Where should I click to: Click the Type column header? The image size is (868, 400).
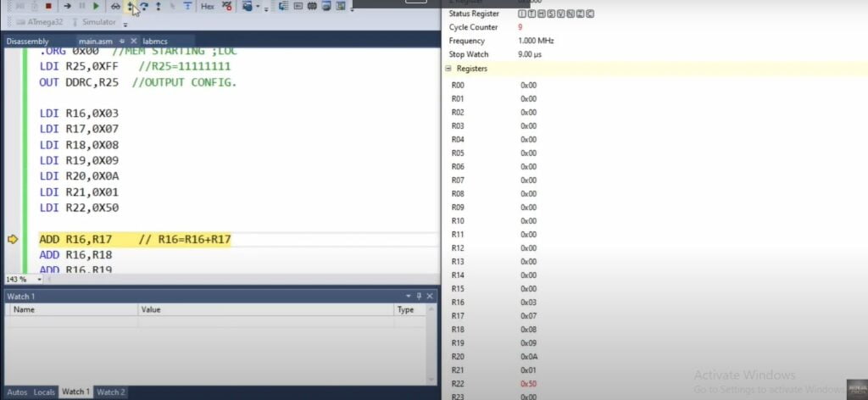pos(409,310)
